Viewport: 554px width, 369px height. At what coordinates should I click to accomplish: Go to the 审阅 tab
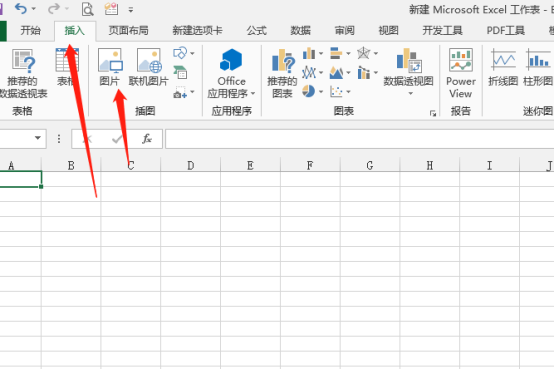click(x=344, y=31)
